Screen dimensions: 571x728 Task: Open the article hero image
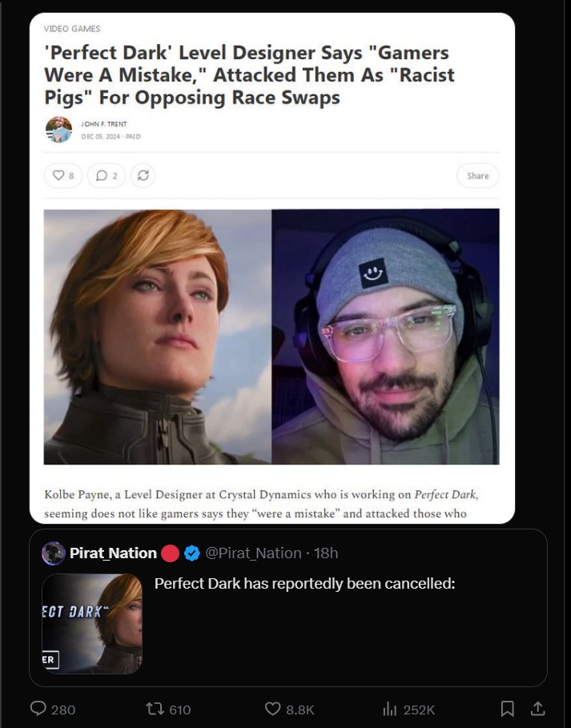[271, 336]
